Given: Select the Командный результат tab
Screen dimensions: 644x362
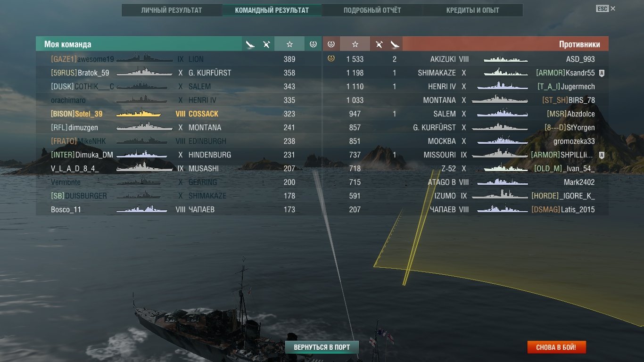Looking at the screenshot, I should [272, 10].
